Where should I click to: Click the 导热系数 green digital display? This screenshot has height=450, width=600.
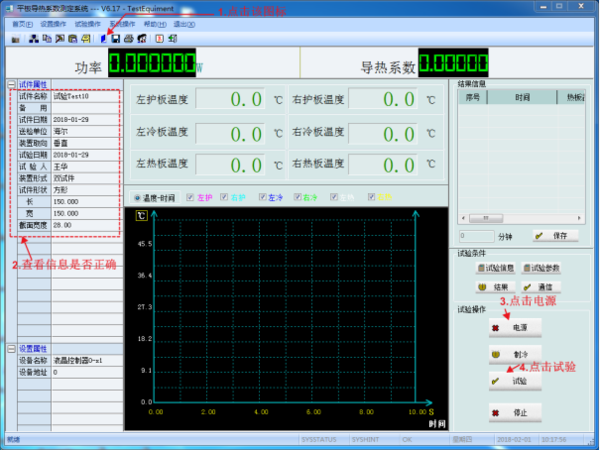click(453, 63)
